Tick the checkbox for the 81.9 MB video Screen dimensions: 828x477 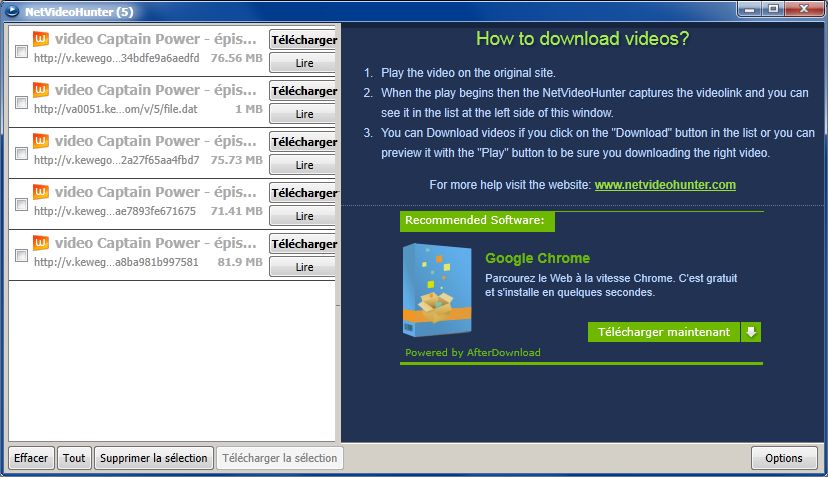click(x=21, y=256)
